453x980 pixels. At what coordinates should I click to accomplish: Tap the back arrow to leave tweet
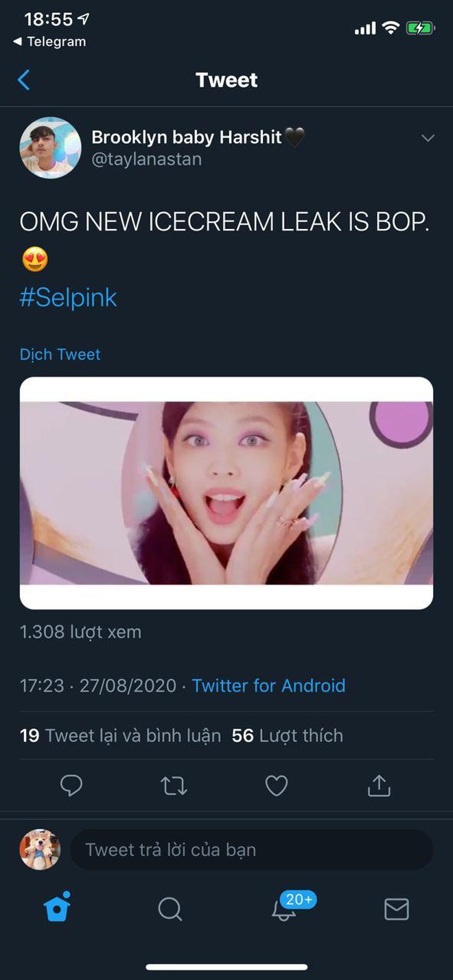coord(23,80)
